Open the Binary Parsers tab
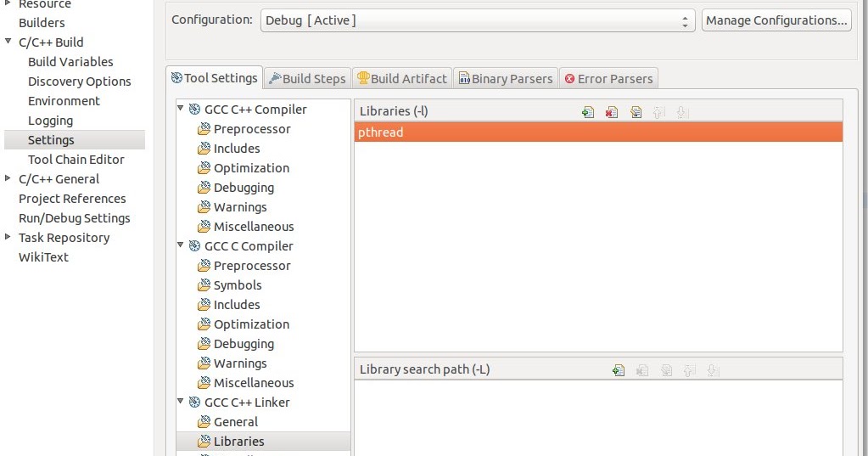 506,79
